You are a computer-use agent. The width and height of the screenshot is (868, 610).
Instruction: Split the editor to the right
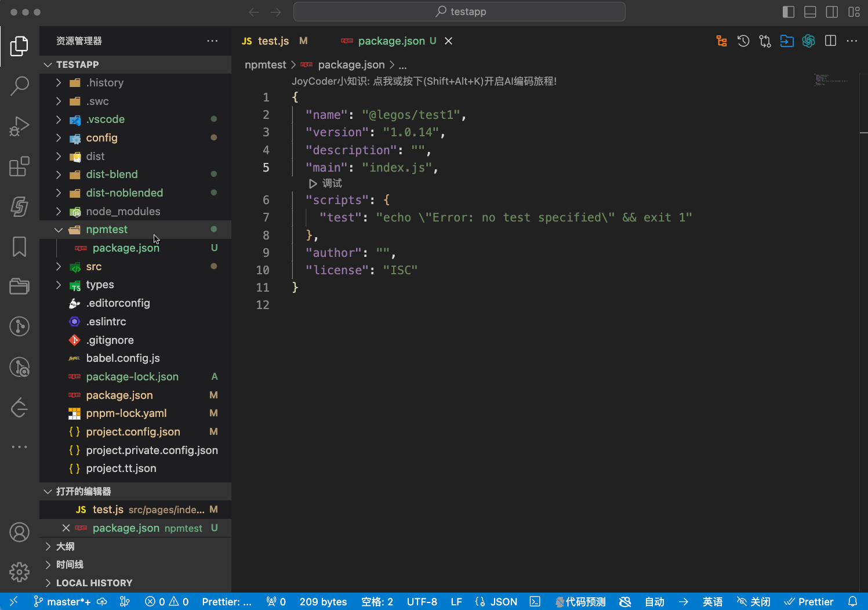tap(830, 41)
